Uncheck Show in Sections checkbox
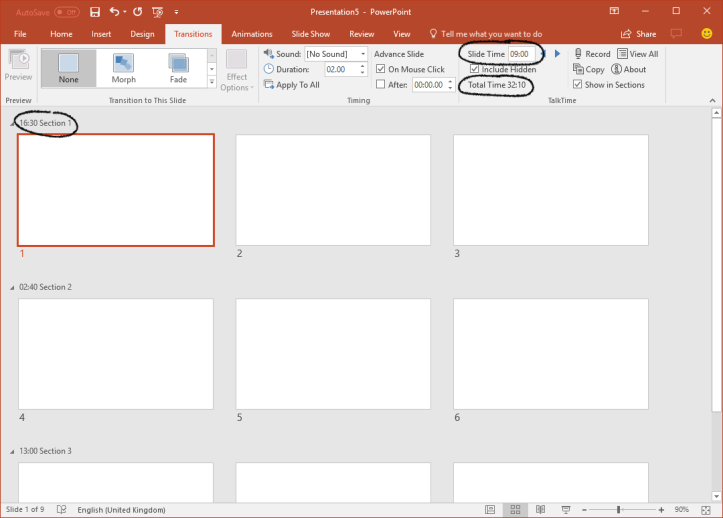Viewport: 723px width, 518px height. tap(578, 85)
